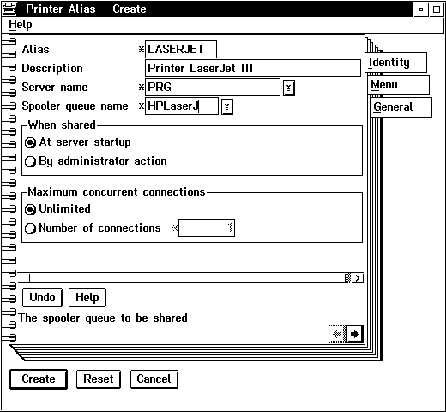Minimize the Printer Alias window
This screenshot has height=412, width=446.
(421, 9)
